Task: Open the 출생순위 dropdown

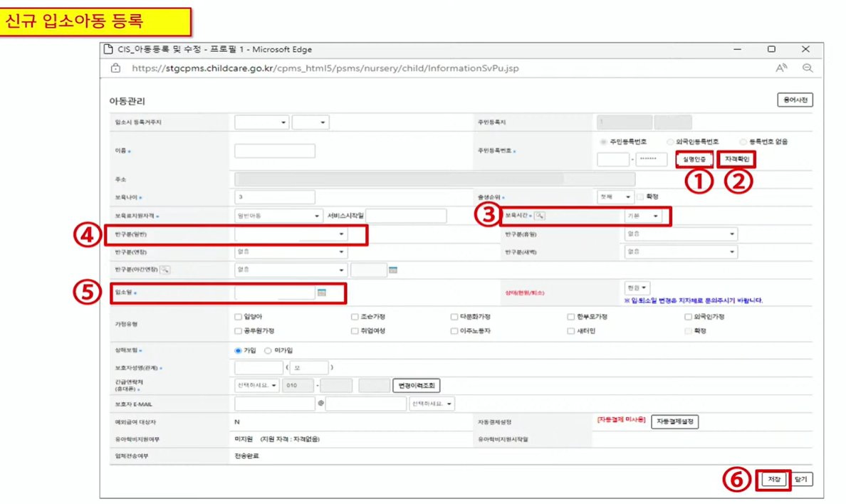Action: (x=615, y=197)
